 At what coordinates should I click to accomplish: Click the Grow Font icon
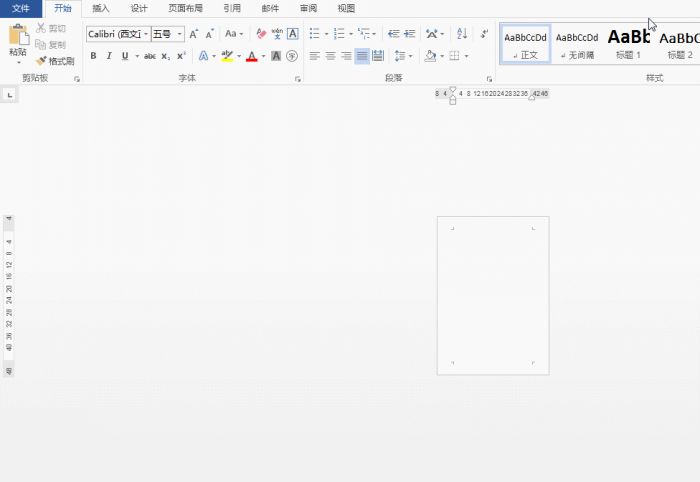(194, 33)
